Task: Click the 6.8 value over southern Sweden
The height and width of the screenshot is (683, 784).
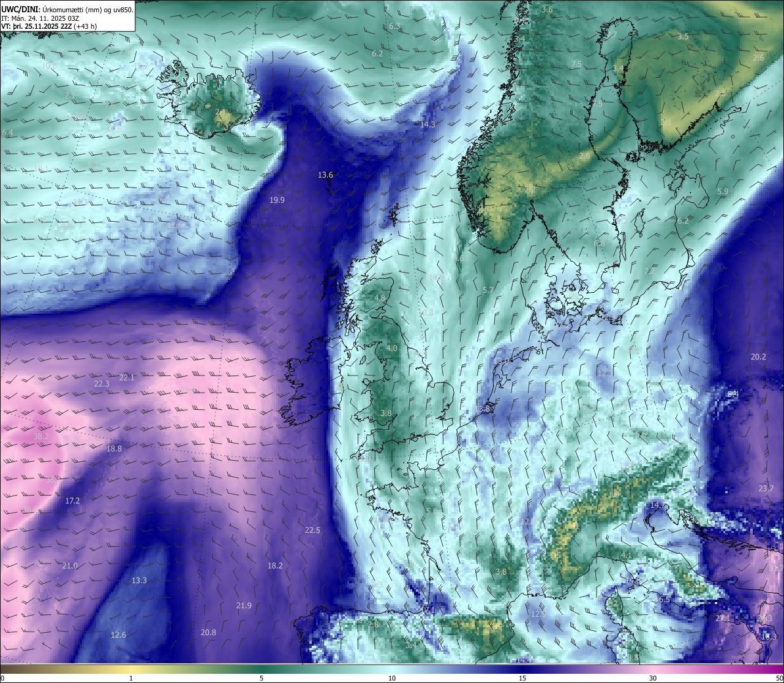Action: 599,244
